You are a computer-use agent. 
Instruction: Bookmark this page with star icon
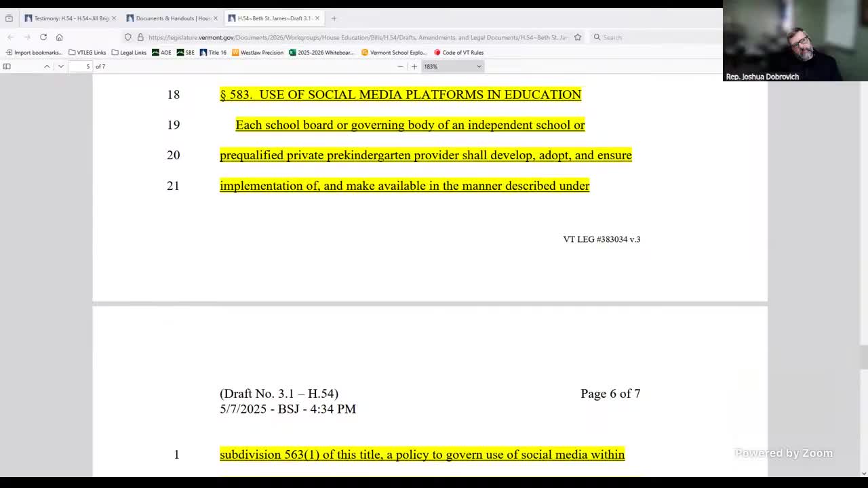point(578,37)
